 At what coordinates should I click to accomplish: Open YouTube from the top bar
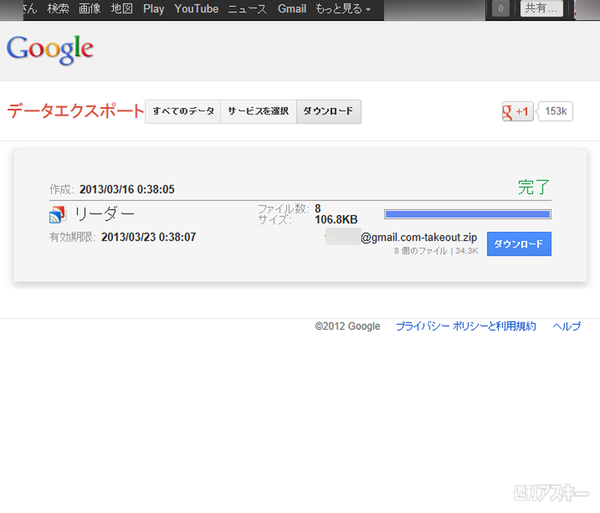[196, 8]
